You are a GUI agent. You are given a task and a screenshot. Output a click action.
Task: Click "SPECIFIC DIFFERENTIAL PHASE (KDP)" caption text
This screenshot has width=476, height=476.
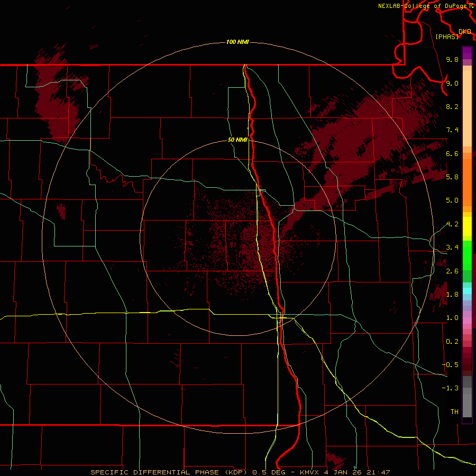coord(169,472)
